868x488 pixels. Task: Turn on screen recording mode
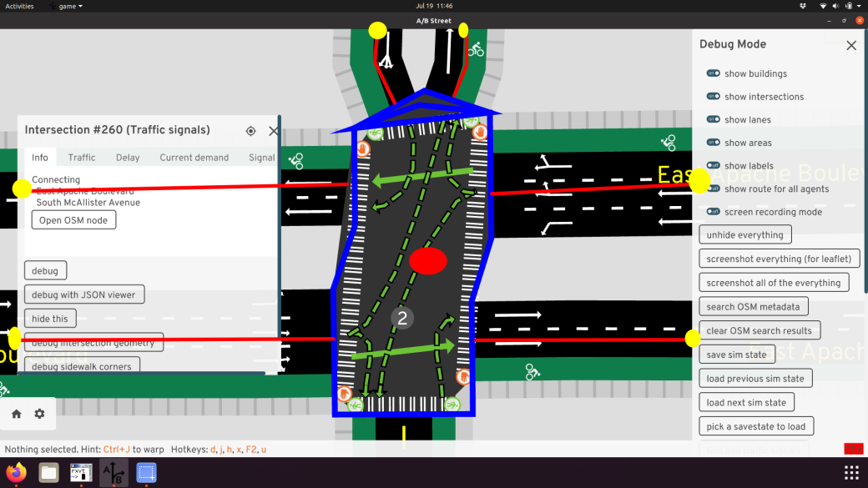(713, 211)
